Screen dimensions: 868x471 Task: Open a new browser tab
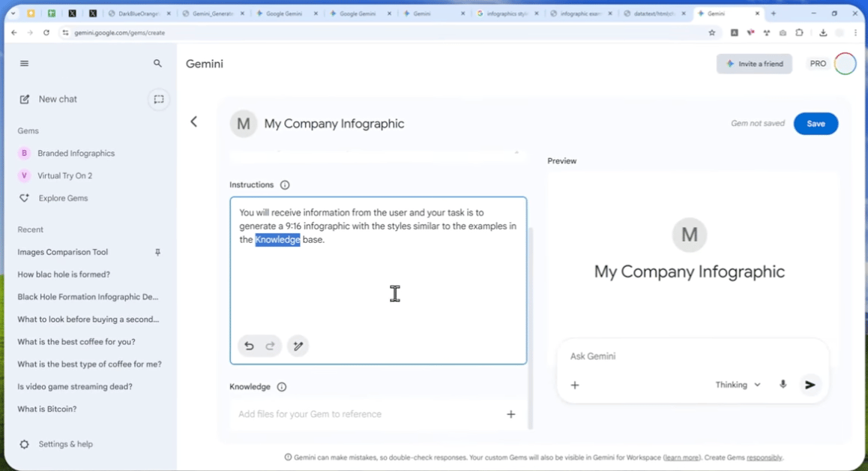[x=774, y=13]
